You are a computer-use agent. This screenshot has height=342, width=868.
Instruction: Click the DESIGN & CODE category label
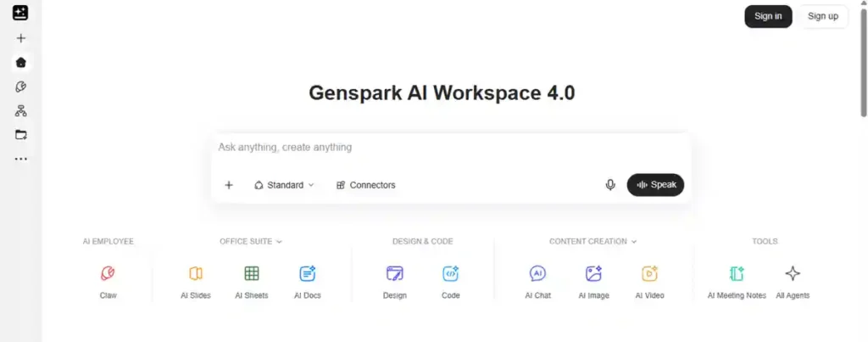tap(422, 242)
